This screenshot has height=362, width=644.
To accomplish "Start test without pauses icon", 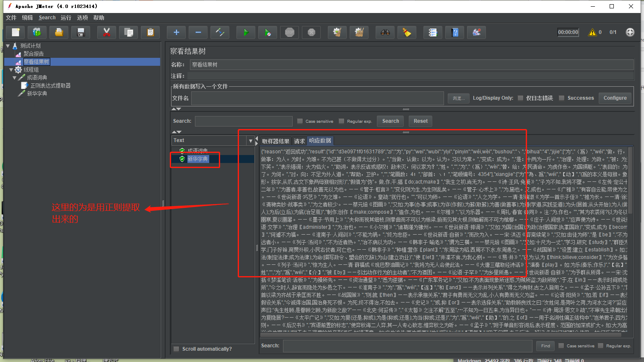I will pyautogui.click(x=267, y=32).
